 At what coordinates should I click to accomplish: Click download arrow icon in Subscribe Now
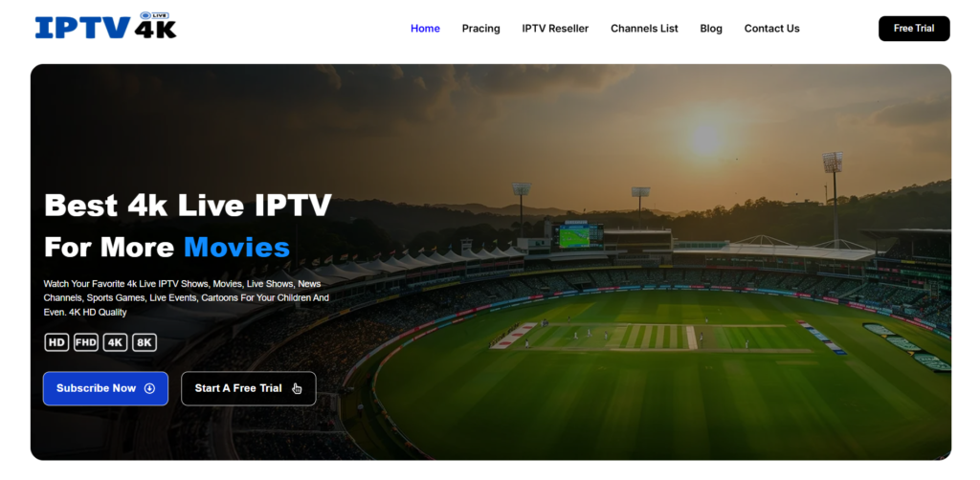(149, 388)
